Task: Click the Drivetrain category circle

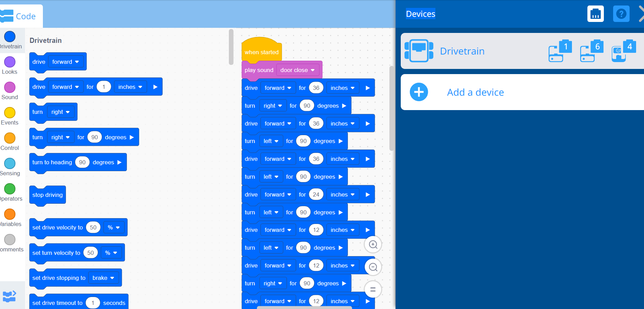Action: (x=10, y=37)
